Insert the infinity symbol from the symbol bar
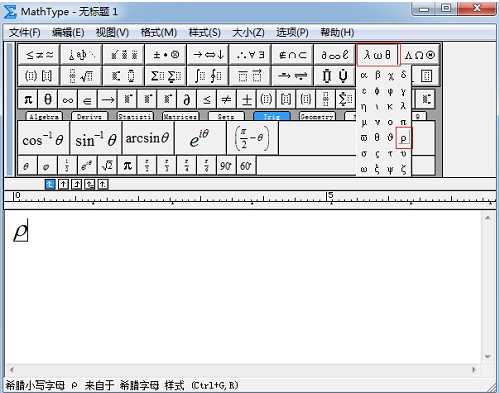 pyautogui.click(x=68, y=99)
